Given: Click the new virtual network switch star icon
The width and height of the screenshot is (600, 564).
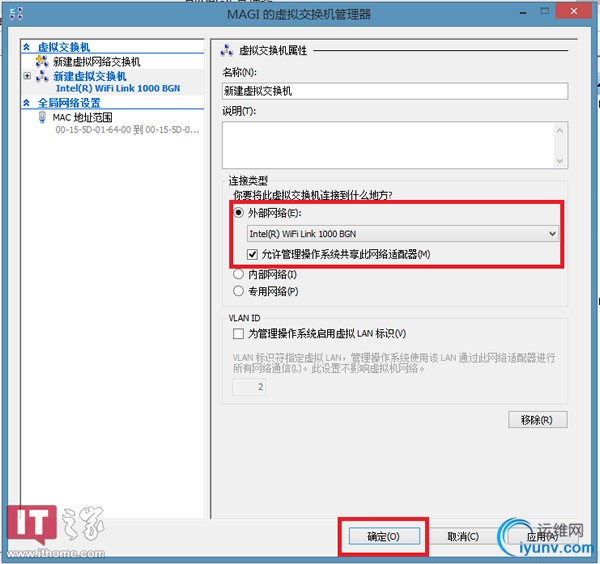Looking at the screenshot, I should tap(42, 61).
